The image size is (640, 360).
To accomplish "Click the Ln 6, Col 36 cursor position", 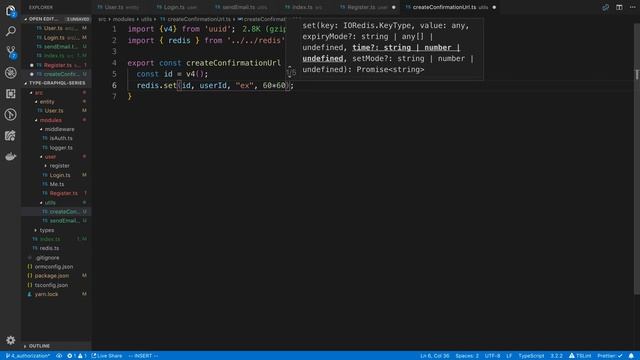I will (x=435, y=356).
